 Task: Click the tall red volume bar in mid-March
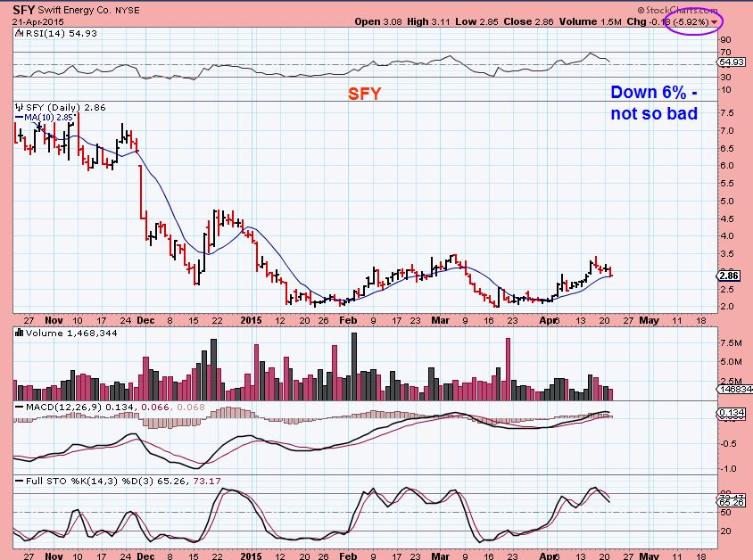pyautogui.click(x=508, y=369)
